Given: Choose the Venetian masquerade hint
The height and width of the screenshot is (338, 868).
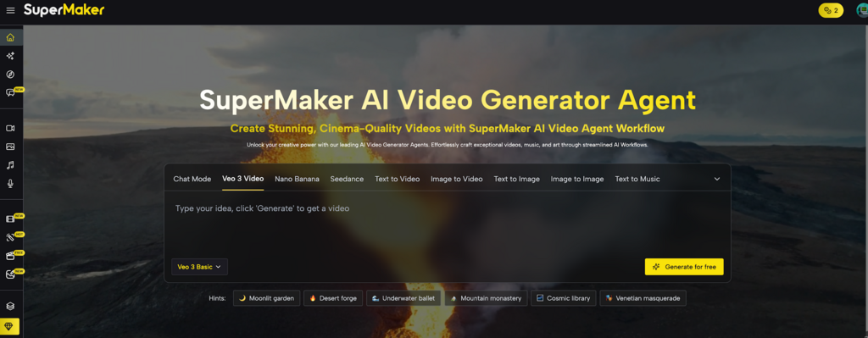Looking at the screenshot, I should 643,298.
